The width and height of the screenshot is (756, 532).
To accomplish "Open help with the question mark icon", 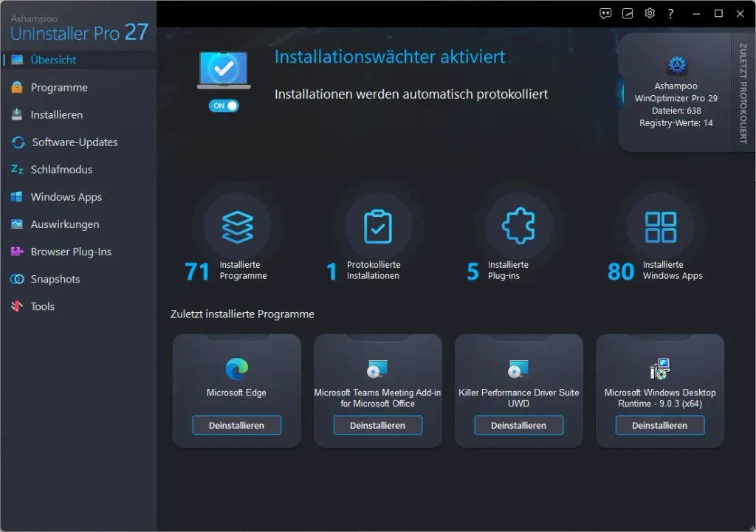I will 670,13.
